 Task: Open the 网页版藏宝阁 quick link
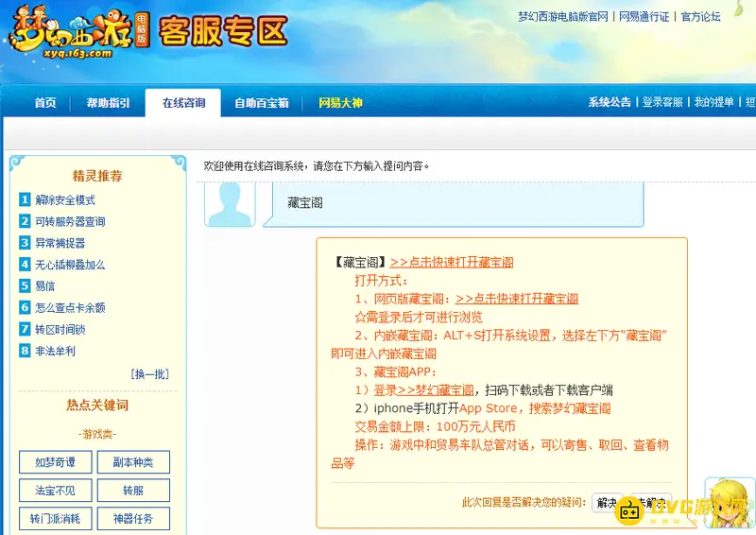516,299
